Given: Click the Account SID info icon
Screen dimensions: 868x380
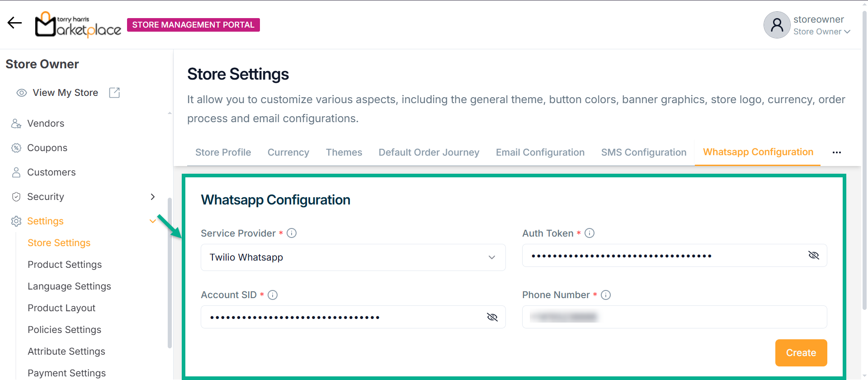Looking at the screenshot, I should 273,295.
